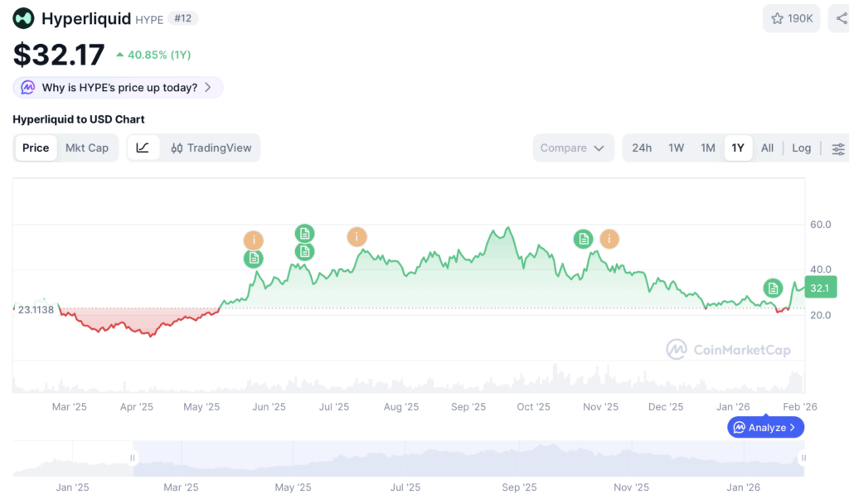Click the #12 rank badge

point(183,18)
